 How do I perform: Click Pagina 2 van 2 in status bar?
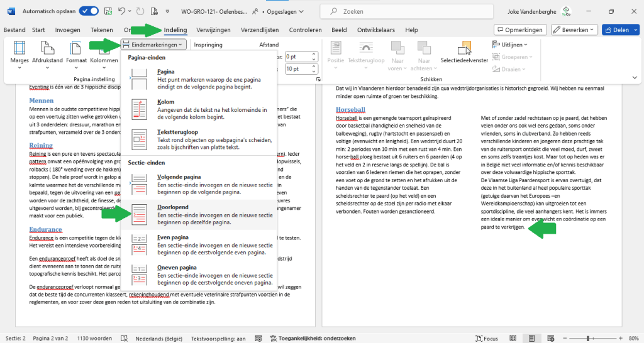[50, 339]
